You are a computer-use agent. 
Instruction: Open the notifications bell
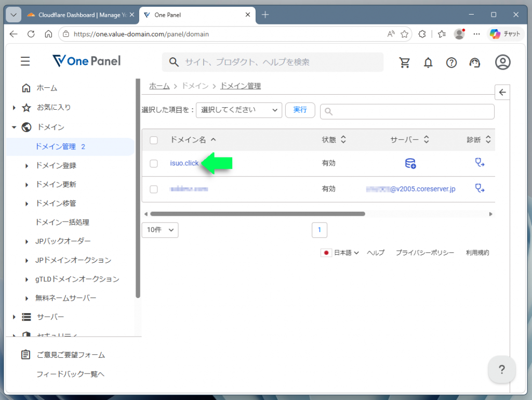pyautogui.click(x=428, y=62)
